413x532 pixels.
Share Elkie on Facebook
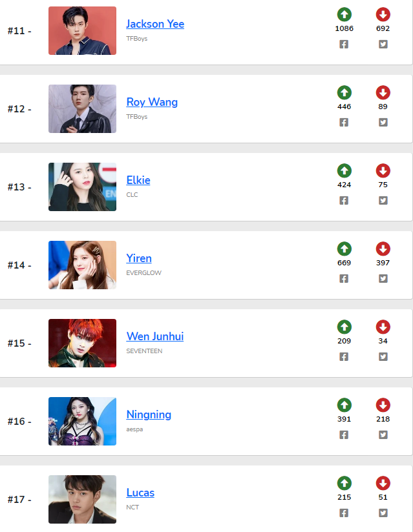click(344, 201)
